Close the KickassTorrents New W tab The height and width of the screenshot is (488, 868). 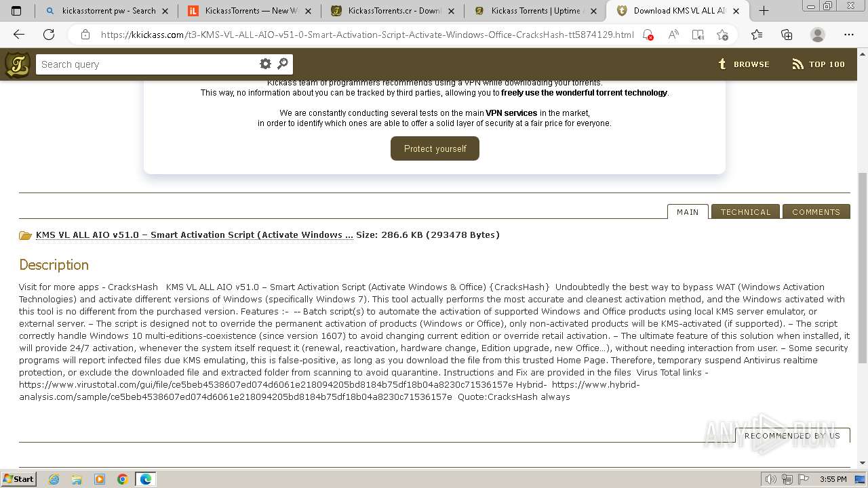click(x=308, y=11)
